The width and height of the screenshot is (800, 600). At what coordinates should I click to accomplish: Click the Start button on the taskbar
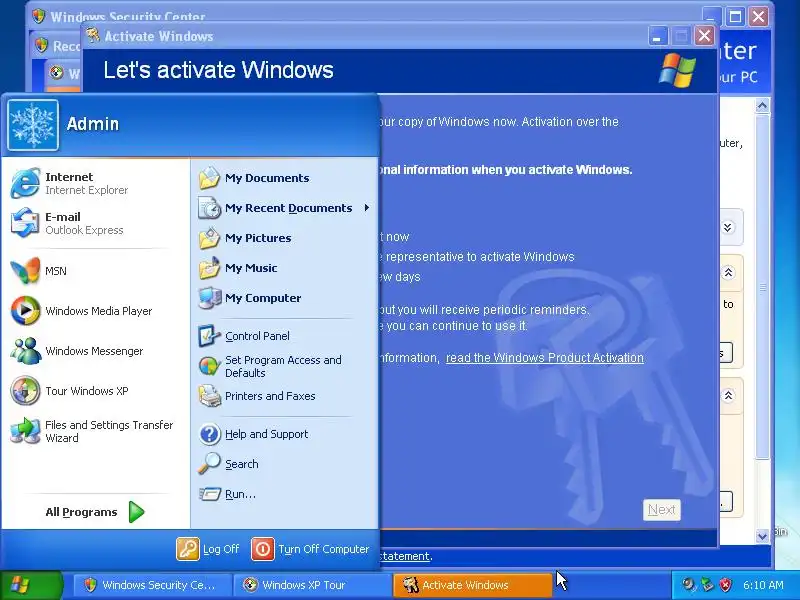(32, 585)
